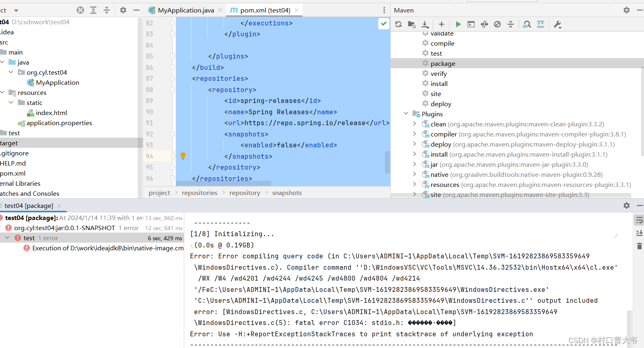The image size is (644, 348).
Task: Close the MyApplication.java tab
Action: 220,10
